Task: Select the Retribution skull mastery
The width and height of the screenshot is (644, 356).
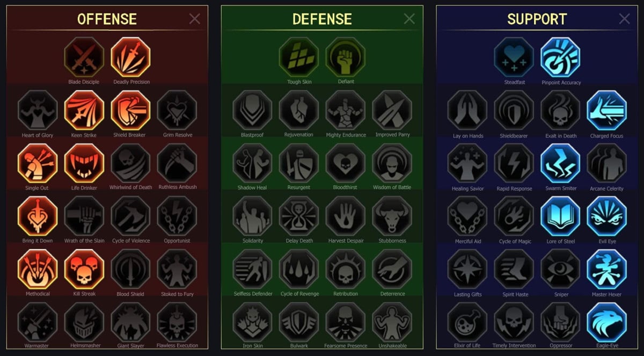Action: coord(346,270)
